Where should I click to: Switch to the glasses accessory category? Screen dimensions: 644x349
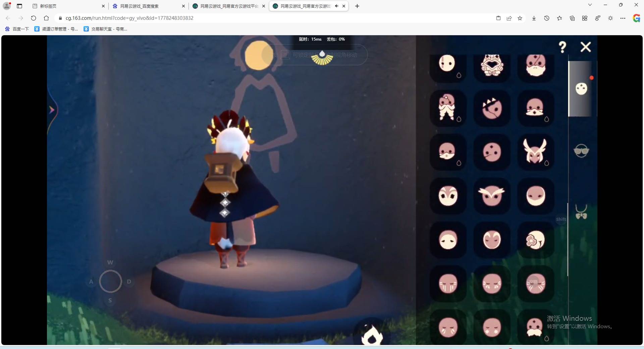coord(581,151)
